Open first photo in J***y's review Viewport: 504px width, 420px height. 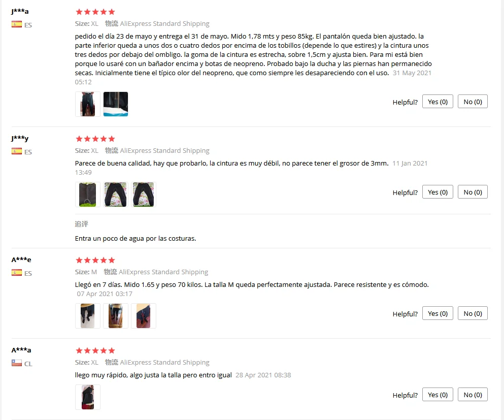click(88, 194)
